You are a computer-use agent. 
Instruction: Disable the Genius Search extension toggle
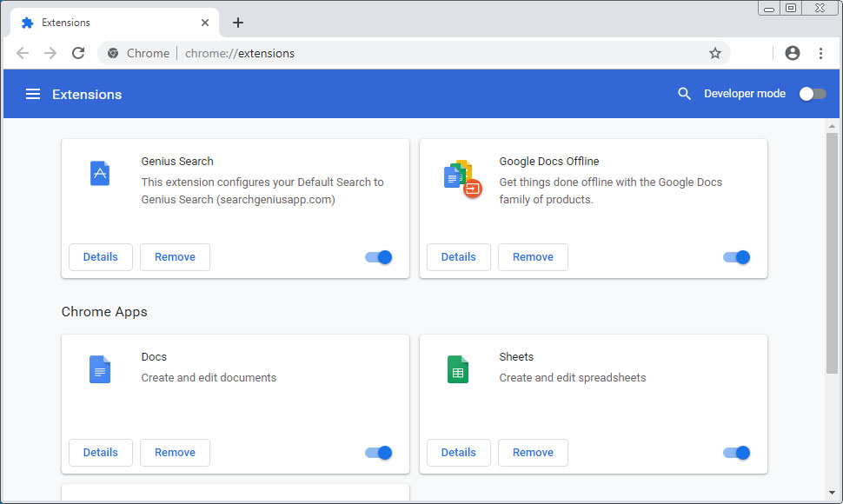(379, 257)
